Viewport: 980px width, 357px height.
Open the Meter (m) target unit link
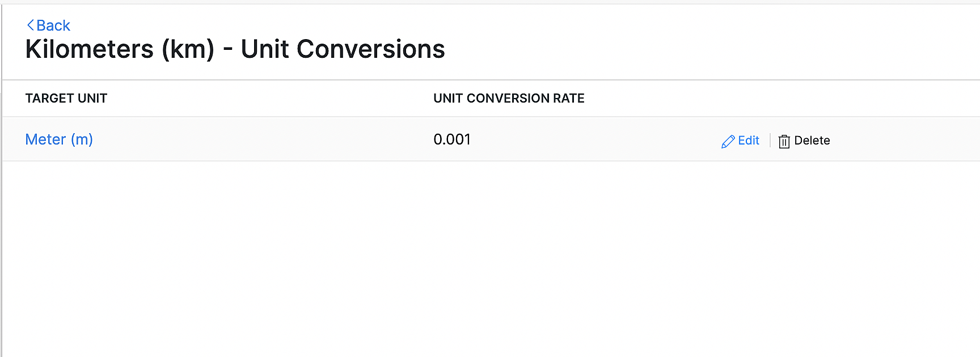[x=59, y=139]
